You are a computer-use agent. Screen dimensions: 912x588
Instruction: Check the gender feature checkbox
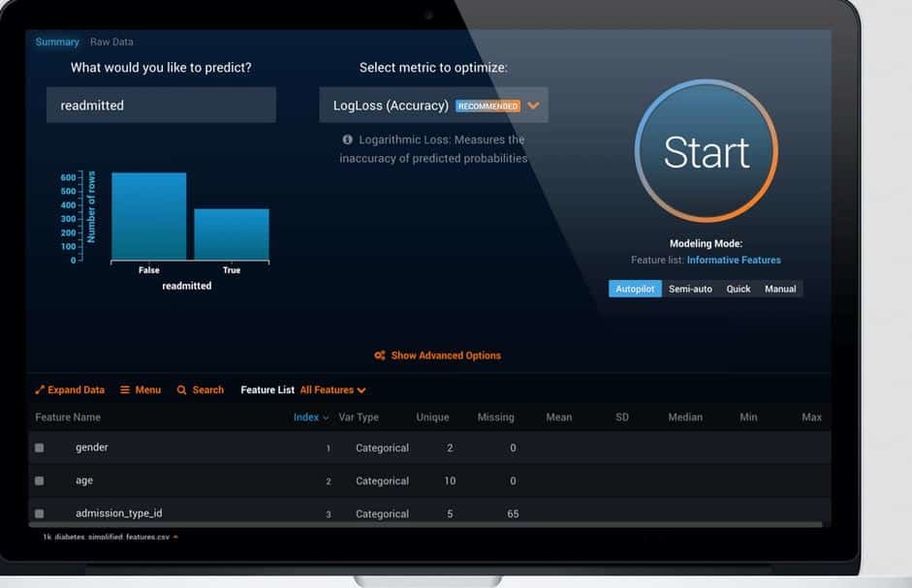pos(40,449)
